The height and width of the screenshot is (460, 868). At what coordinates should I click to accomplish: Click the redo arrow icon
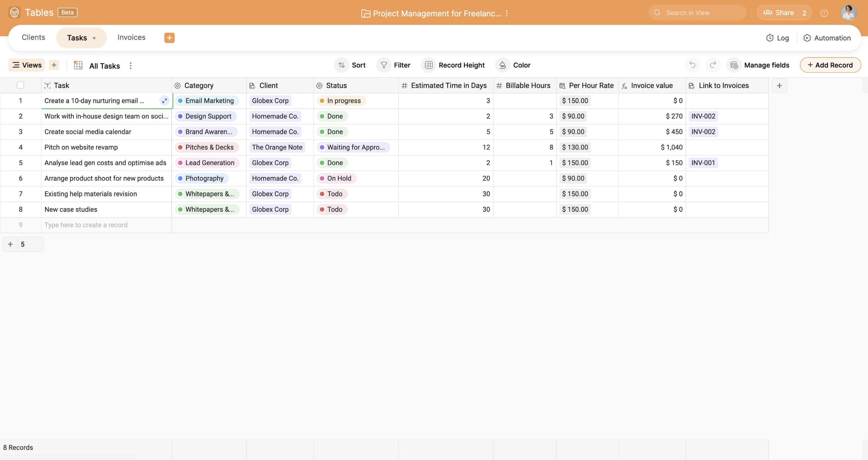click(713, 65)
